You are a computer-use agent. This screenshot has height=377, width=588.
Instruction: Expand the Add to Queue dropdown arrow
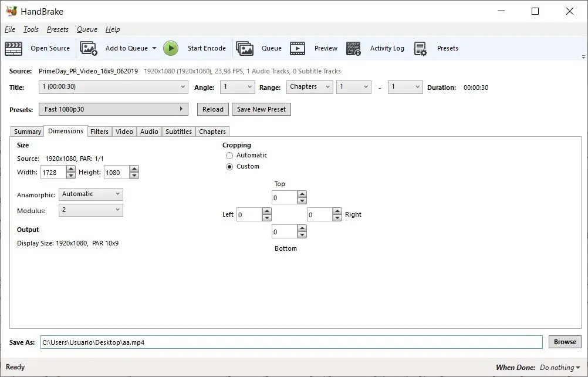(154, 48)
